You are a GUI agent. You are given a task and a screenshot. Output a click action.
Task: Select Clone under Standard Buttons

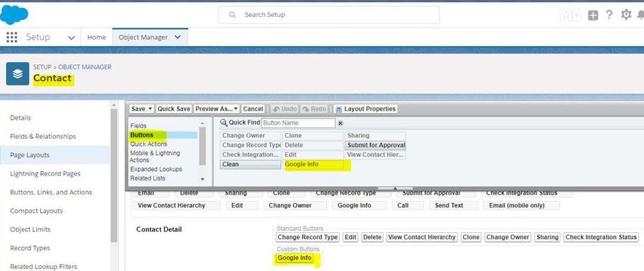471,237
